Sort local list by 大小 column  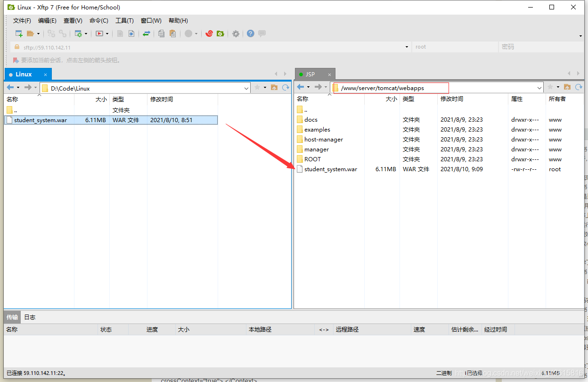[92, 100]
